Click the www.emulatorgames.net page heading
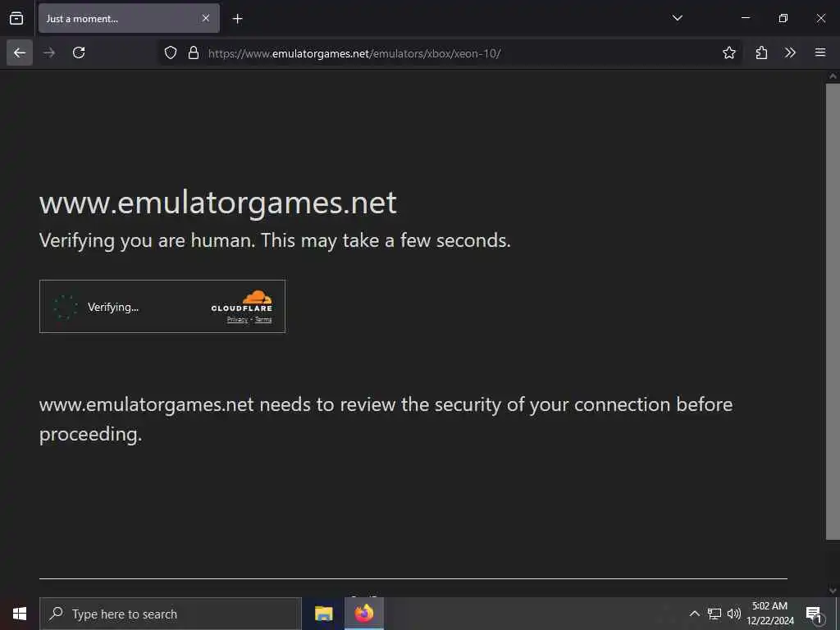The height and width of the screenshot is (630, 840). (x=217, y=203)
